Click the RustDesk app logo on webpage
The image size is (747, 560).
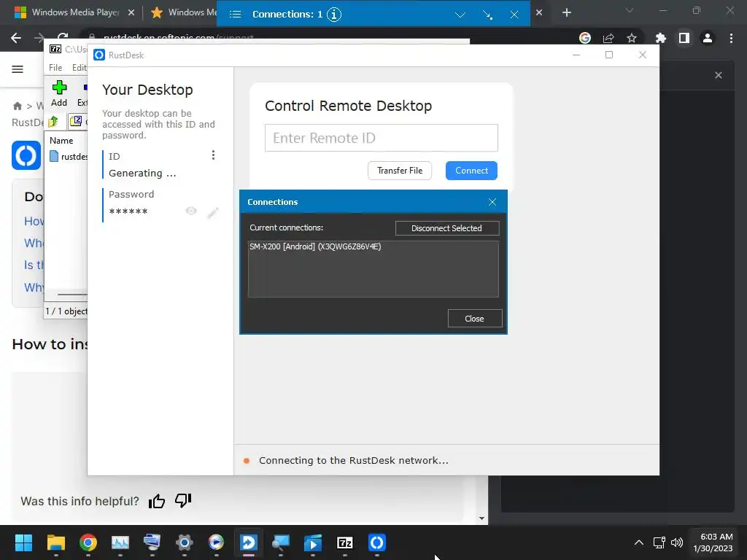tap(26, 155)
